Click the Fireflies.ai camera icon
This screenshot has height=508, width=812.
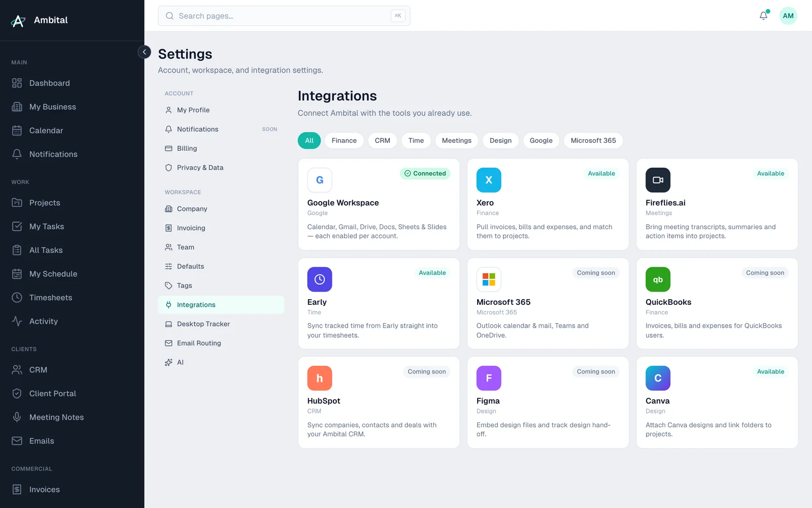coord(658,180)
